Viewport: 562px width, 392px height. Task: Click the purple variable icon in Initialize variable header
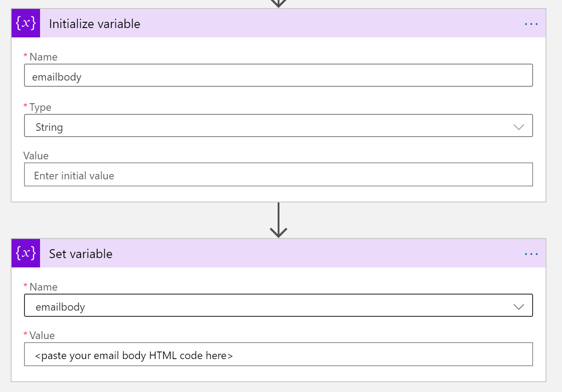[x=25, y=23]
